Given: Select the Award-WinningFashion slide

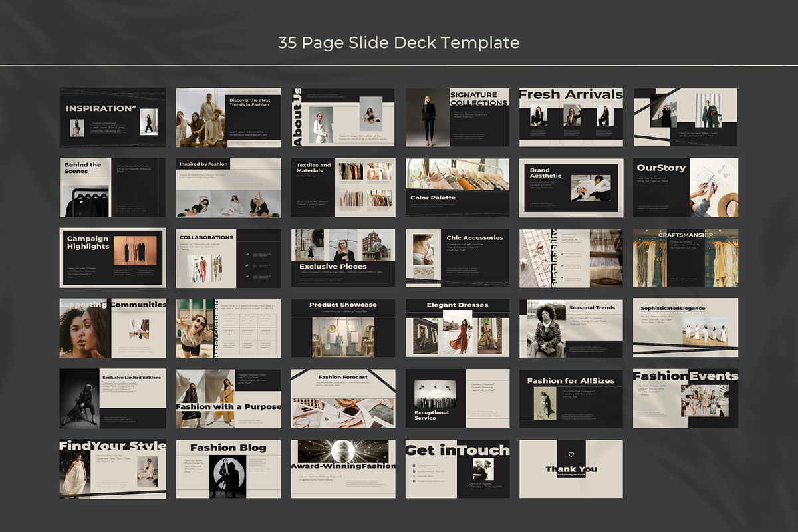Looking at the screenshot, I should tap(343, 469).
